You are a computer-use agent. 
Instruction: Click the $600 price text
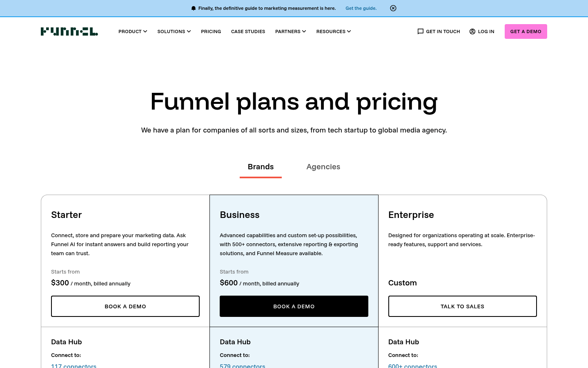click(x=229, y=283)
